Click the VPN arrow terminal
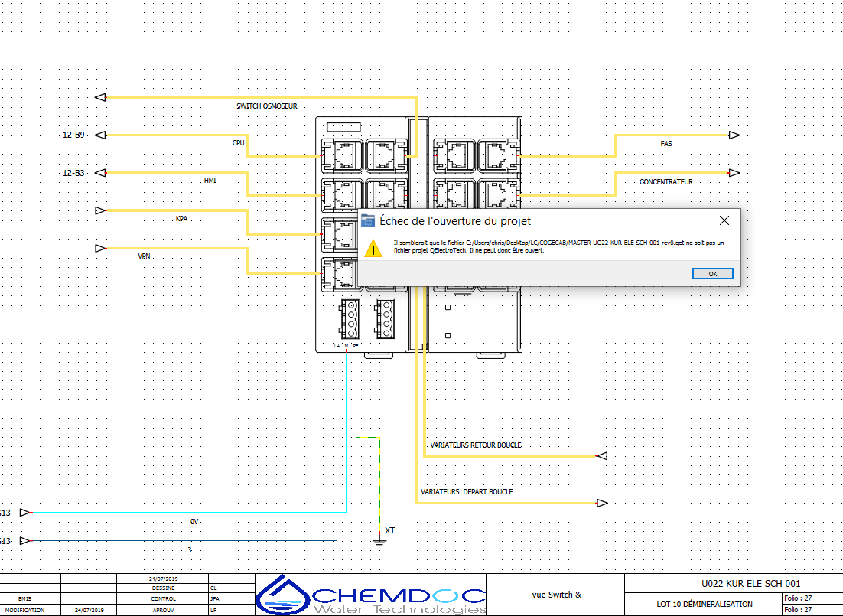 [x=100, y=248]
